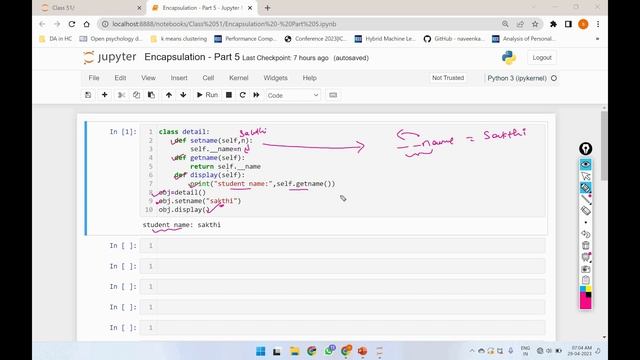Cut the selected cell with the scissors icon
Viewport: 640px width, 360px height.
(x=121, y=95)
